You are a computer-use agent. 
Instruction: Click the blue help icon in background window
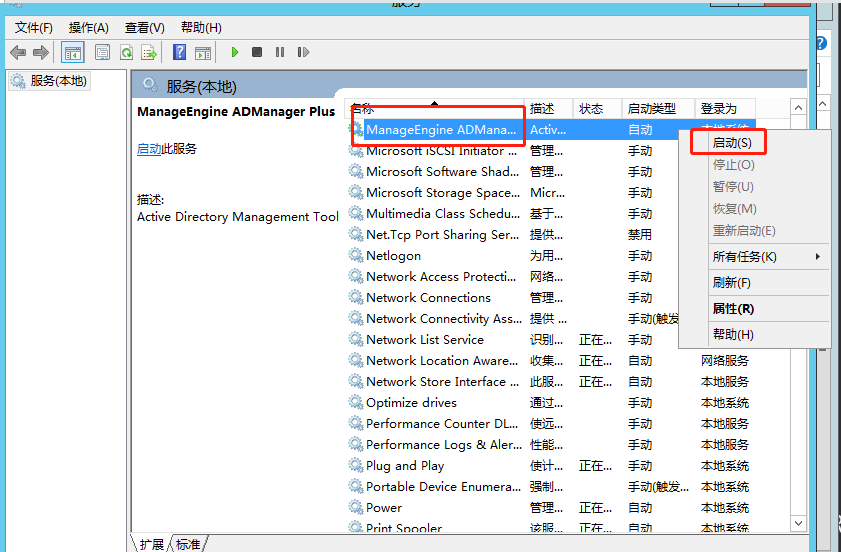tap(821, 43)
